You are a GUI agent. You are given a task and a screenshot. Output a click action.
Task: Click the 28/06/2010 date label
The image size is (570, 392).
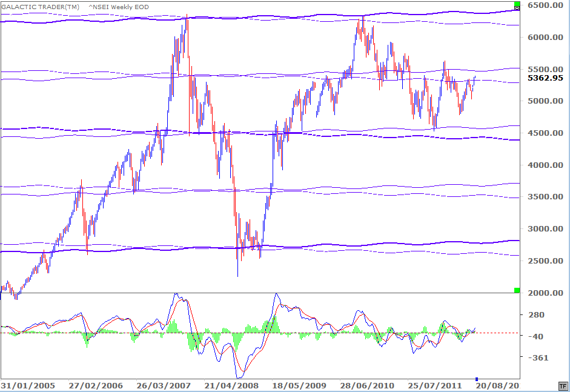[x=367, y=385]
